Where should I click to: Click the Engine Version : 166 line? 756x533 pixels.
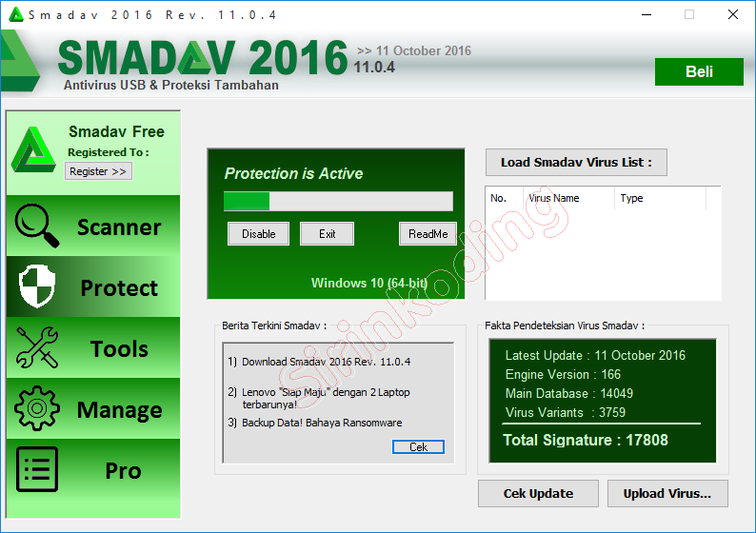(x=563, y=374)
